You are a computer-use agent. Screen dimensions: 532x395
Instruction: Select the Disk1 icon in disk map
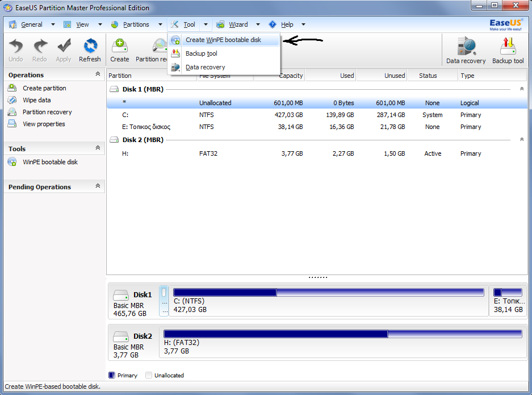121,295
